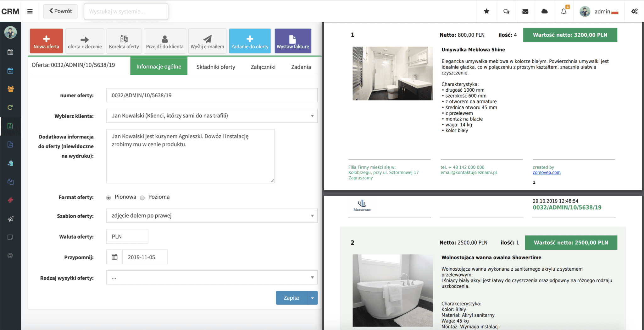Click the Waluta oferty PLN field

(127, 236)
